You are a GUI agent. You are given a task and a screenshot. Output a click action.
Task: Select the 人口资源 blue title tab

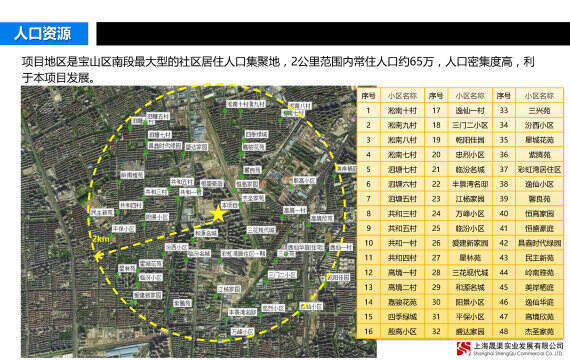pos(44,33)
